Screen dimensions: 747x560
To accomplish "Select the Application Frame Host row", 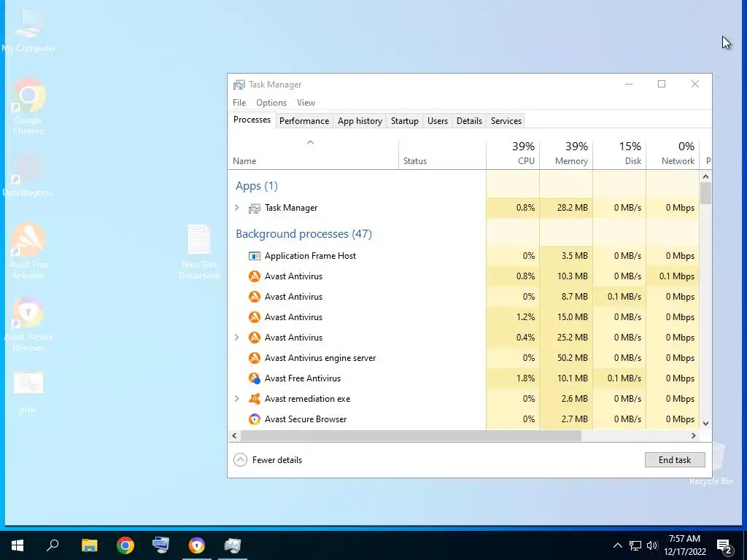I will 464,256.
